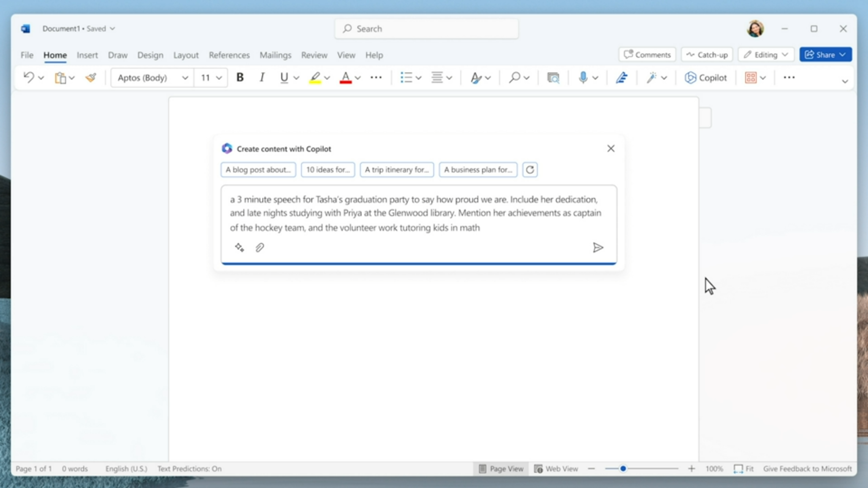Switch to the Design tab
Viewport: 868px width, 488px height.
[150, 55]
